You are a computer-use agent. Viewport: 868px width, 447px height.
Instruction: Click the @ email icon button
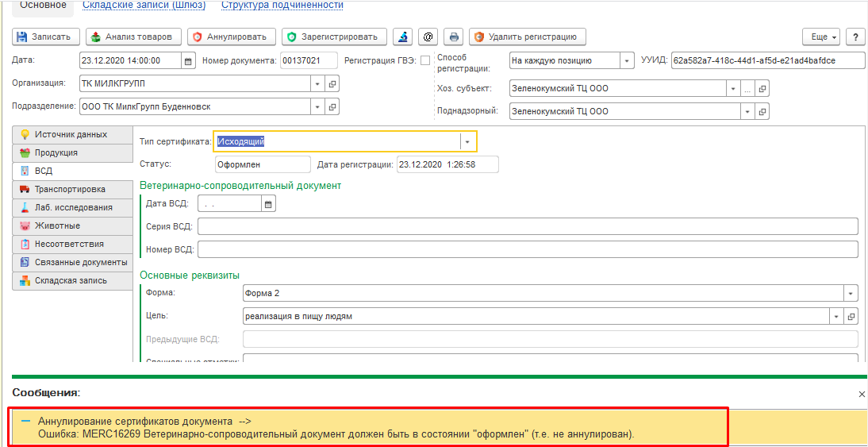tap(428, 37)
